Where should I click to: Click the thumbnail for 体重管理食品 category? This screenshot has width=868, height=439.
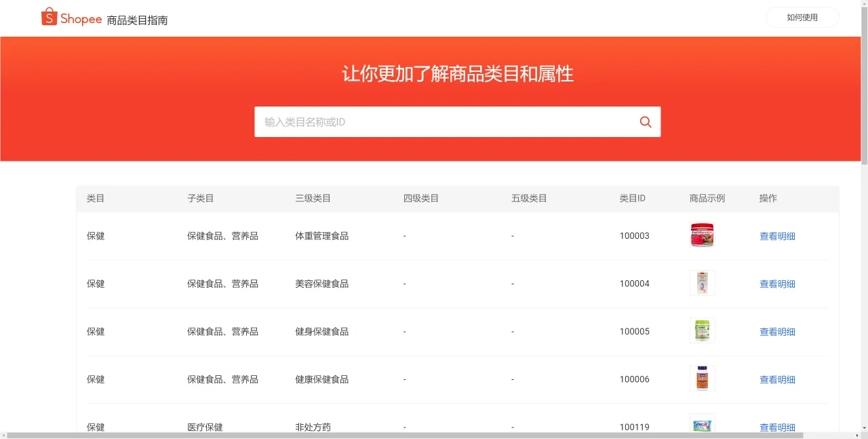click(x=702, y=235)
